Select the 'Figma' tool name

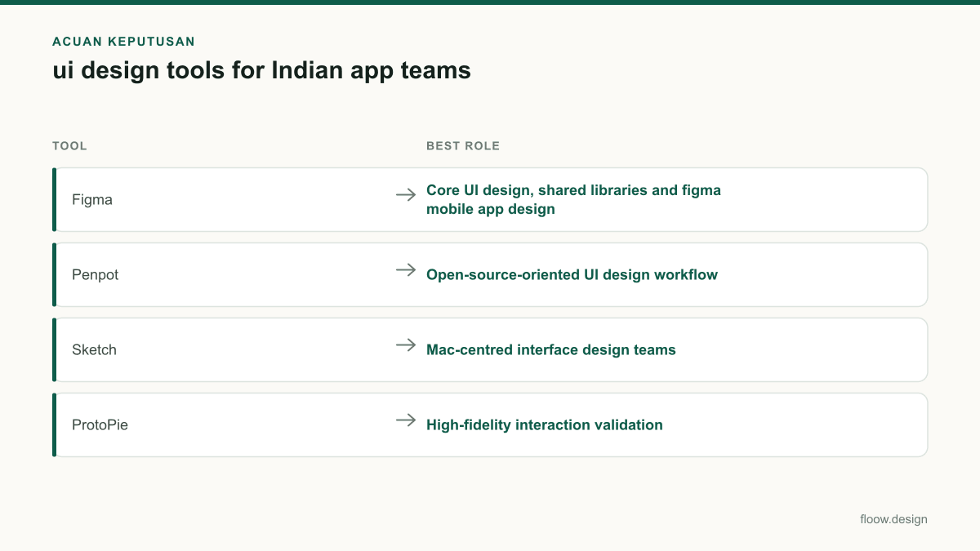(x=92, y=199)
